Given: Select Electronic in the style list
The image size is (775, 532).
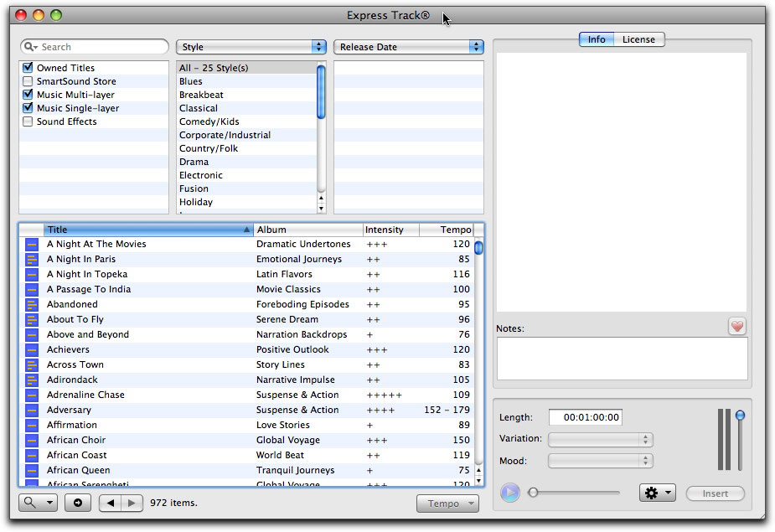Looking at the screenshot, I should pos(246,175).
